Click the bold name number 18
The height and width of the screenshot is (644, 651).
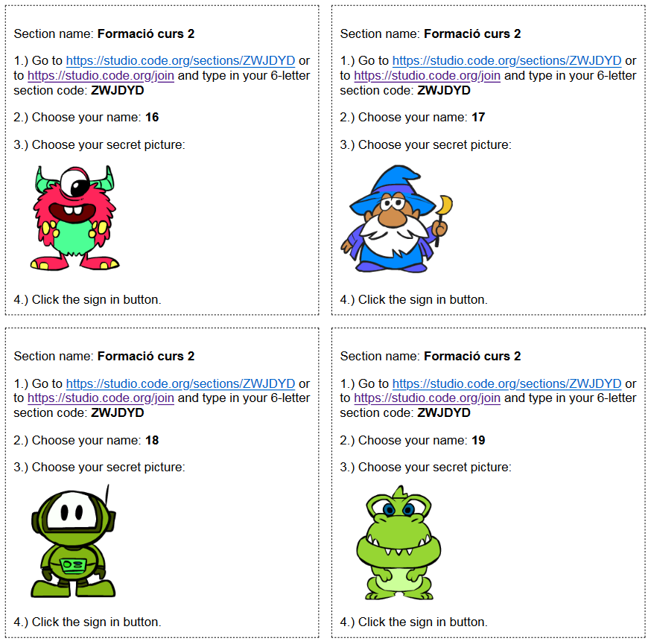152,440
